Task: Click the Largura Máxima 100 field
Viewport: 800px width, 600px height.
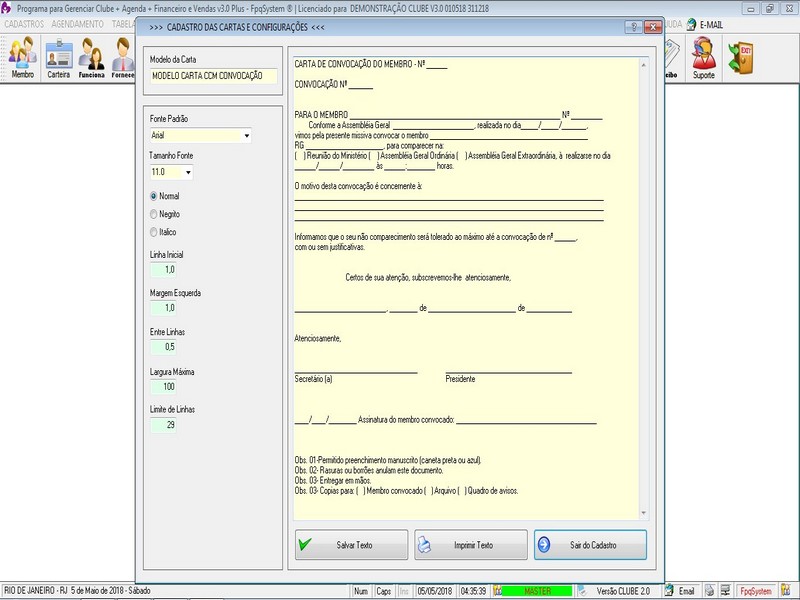Action: pos(164,387)
